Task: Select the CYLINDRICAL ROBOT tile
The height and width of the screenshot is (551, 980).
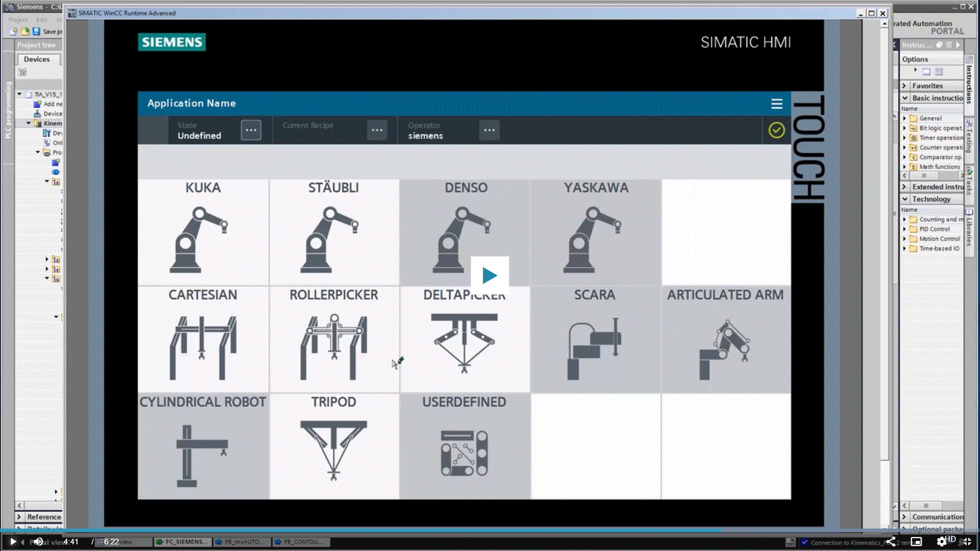Action: (x=203, y=446)
